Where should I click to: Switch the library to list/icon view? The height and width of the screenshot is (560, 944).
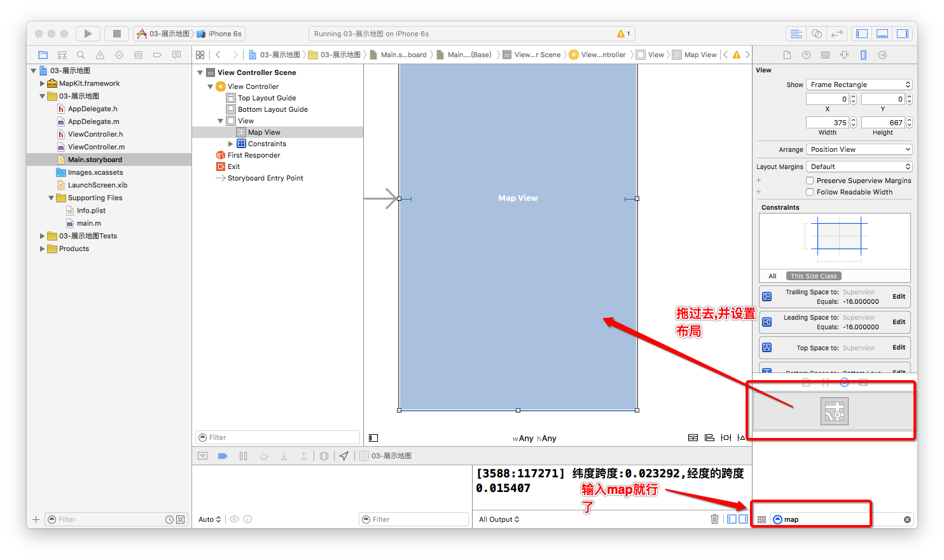761,519
